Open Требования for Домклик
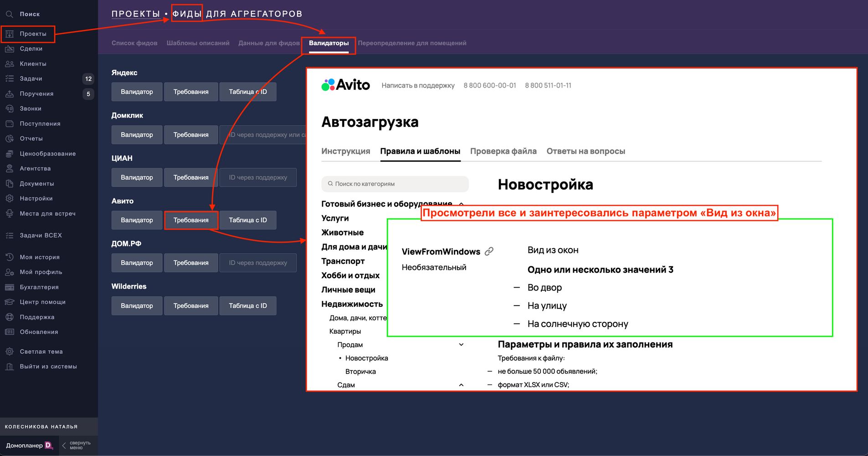This screenshot has height=456, width=868. coord(191,135)
